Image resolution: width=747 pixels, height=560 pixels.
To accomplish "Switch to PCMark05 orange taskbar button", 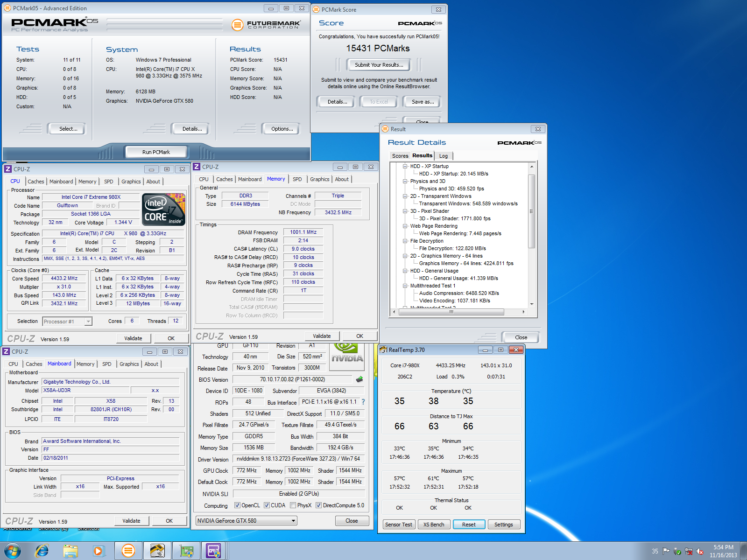I will tap(128, 551).
